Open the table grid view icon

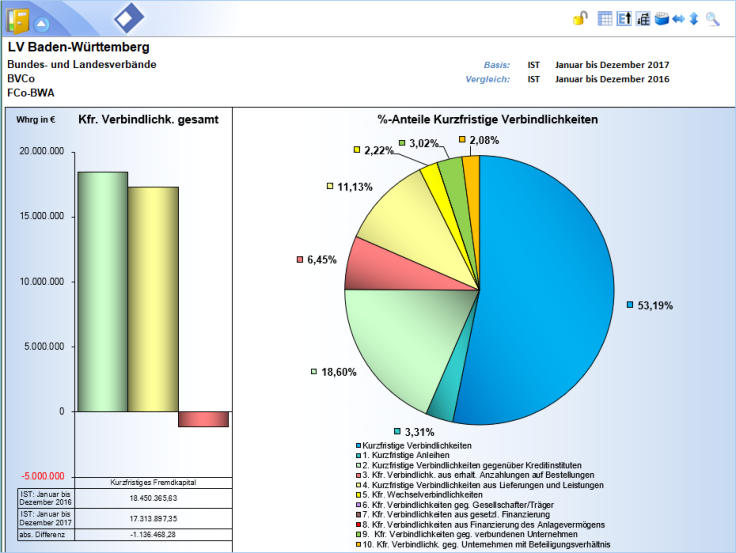tap(605, 18)
